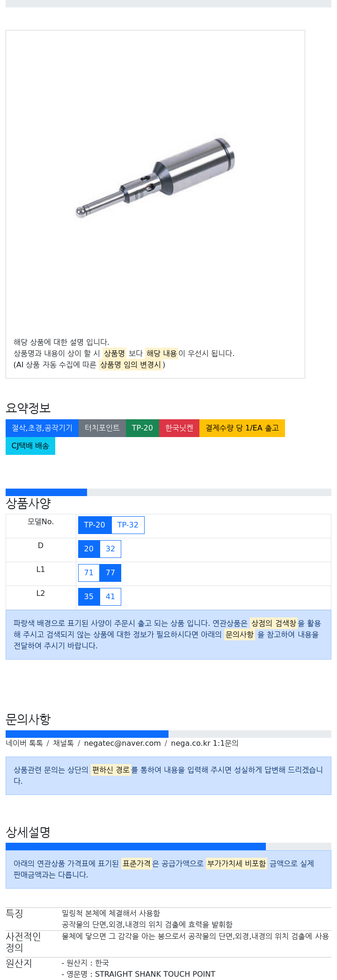Viewport: 337px width, 980px height.
Task: Open 네이버 톡톡 inquiry link
Action: click(x=24, y=743)
